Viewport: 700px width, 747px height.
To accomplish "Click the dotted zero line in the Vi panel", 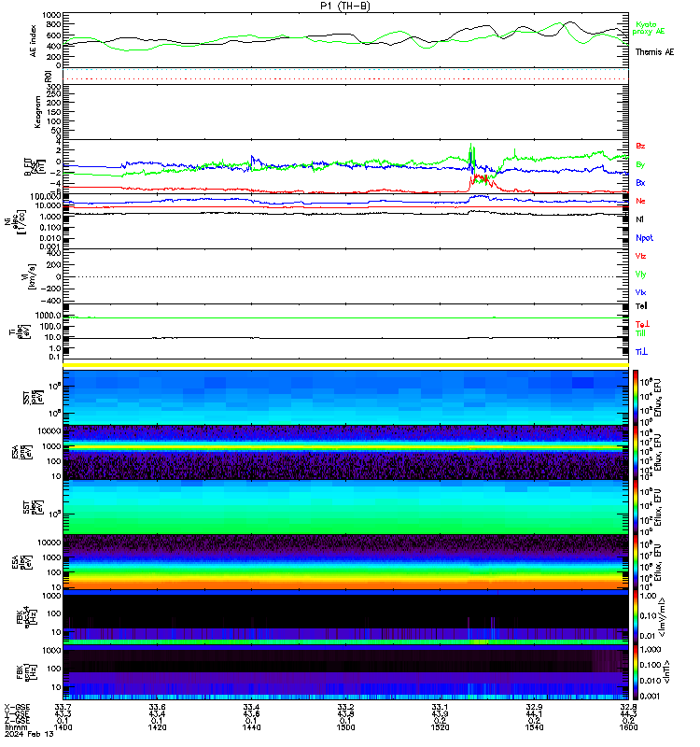I will coord(345,276).
